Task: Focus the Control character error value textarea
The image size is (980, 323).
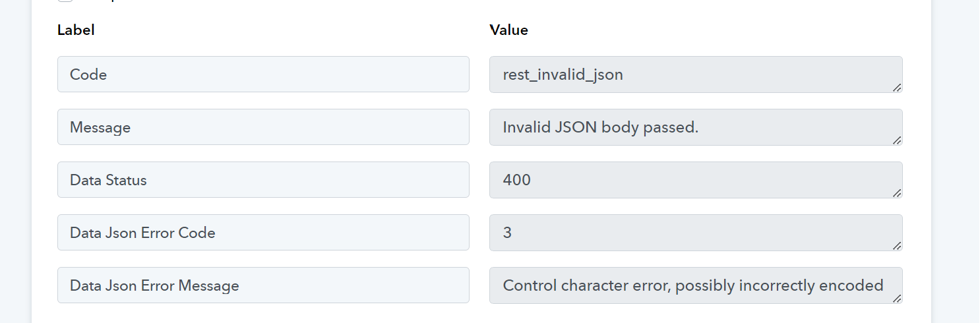Action: coord(696,285)
